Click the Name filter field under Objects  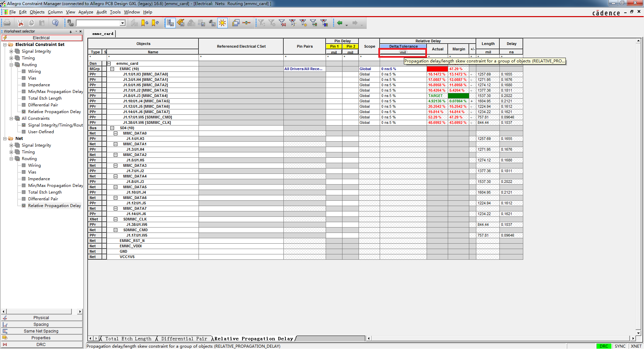click(x=153, y=57)
